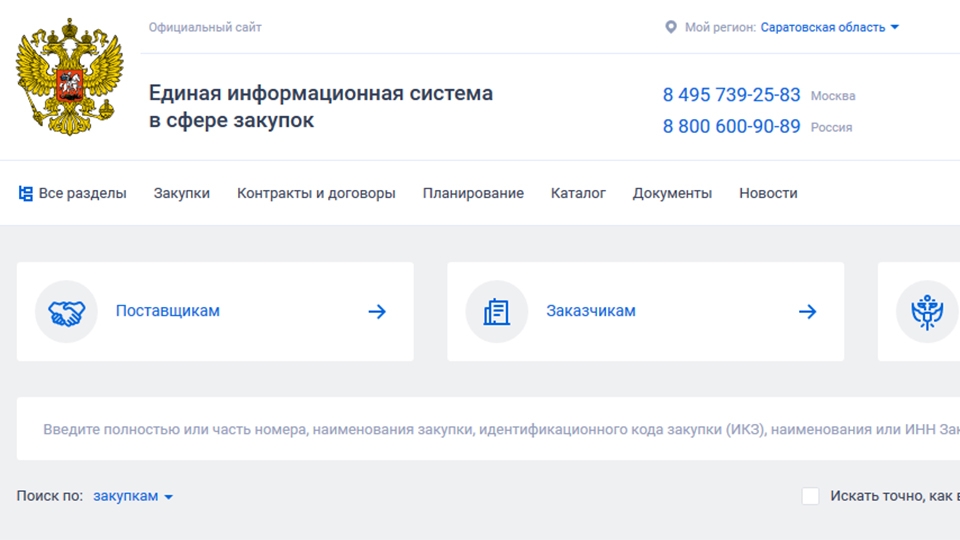Screen dimensions: 960x540
Task: Open the Закупки menu item
Action: pyautogui.click(x=182, y=193)
